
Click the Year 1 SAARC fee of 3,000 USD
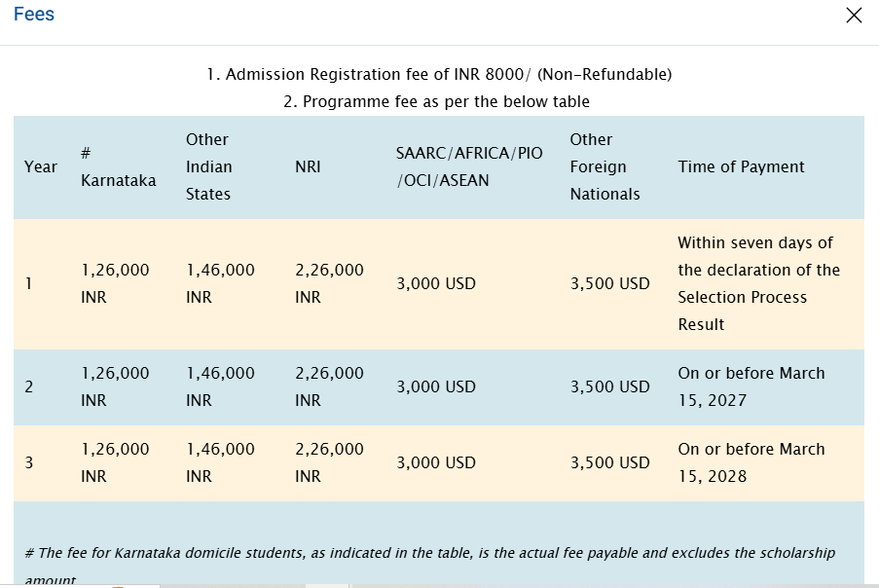coord(436,283)
